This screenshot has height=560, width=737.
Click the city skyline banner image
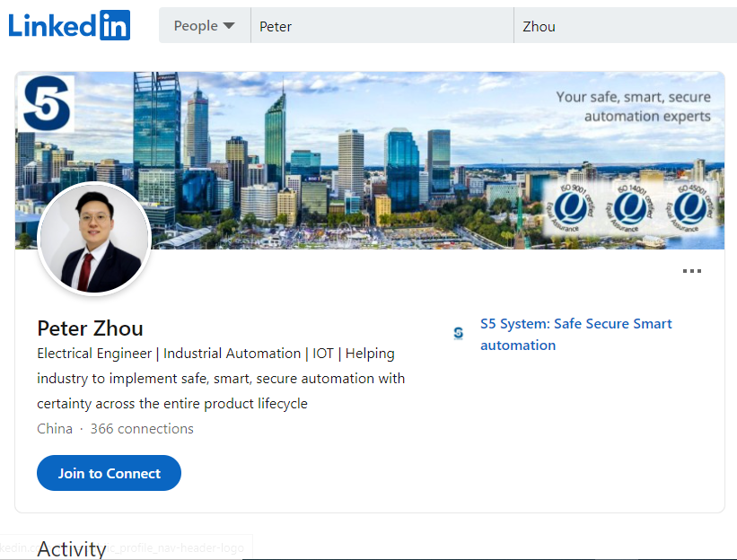pyautogui.click(x=359, y=171)
